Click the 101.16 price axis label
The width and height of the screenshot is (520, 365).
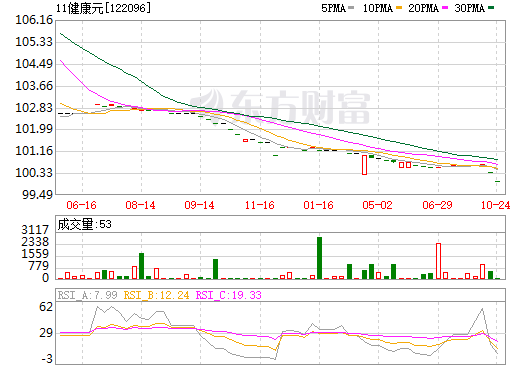(x=34, y=151)
